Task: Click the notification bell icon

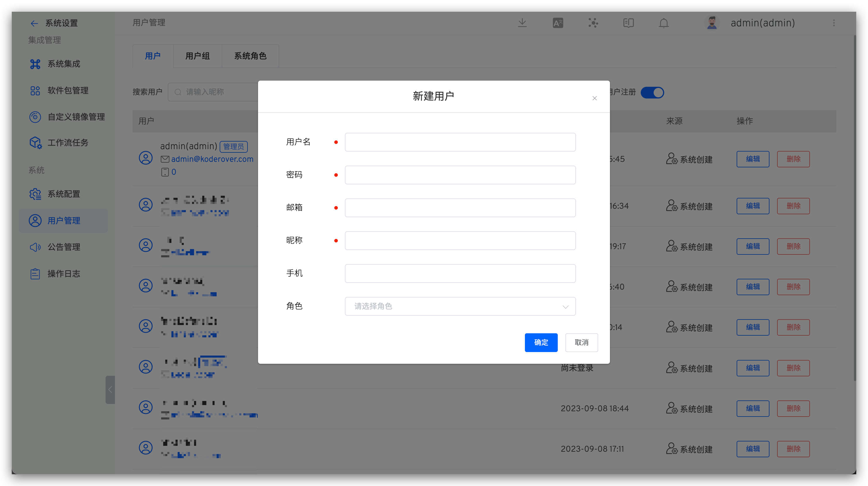Action: 664,23
